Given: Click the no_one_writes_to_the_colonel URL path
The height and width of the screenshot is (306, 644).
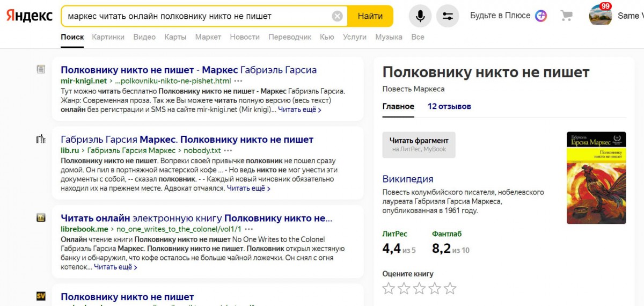Looking at the screenshot, I should click(178, 229).
